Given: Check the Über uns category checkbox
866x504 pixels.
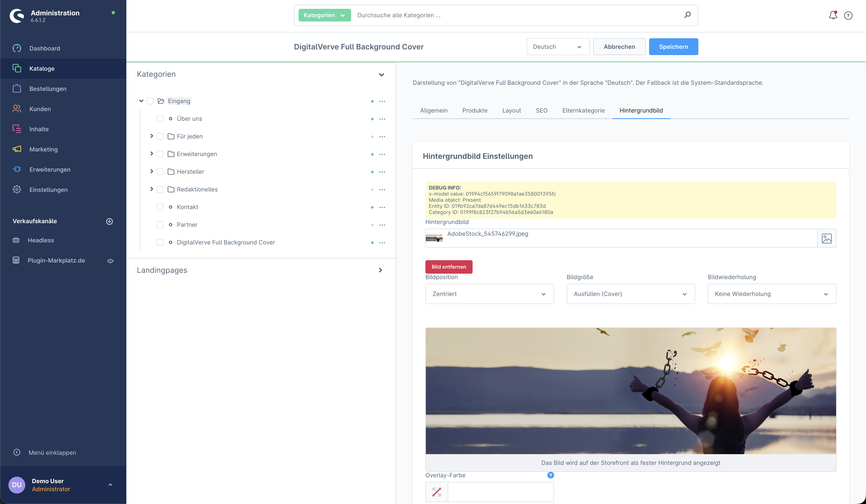Looking at the screenshot, I should tap(160, 119).
